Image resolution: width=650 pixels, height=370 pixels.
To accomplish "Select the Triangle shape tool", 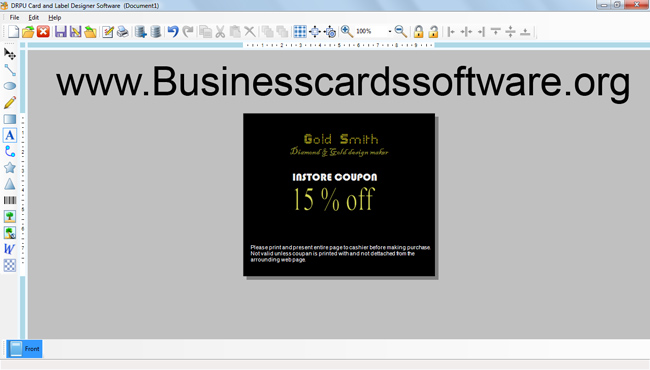I will pos(10,184).
